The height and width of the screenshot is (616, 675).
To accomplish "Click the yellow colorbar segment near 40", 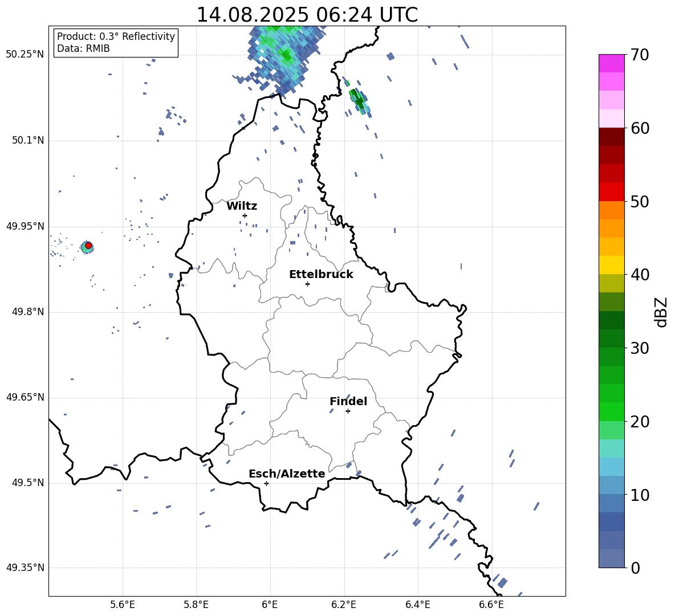I will [x=611, y=265].
